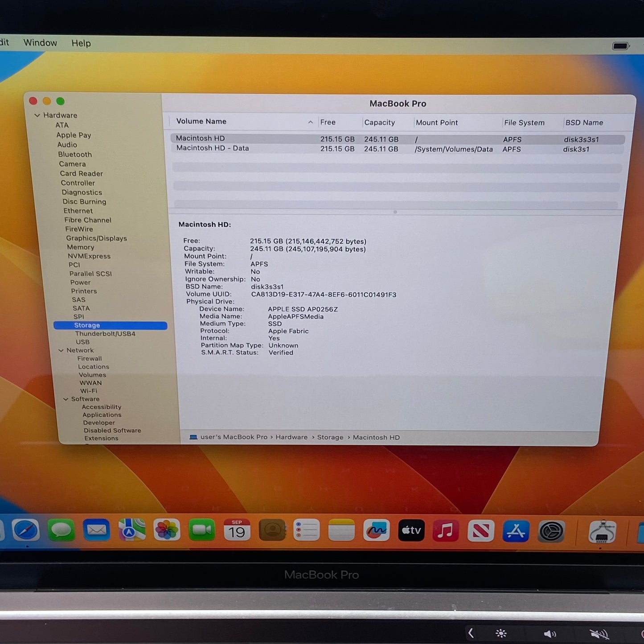
Task: Toggle sort arrow on Volume Name column
Action: point(310,122)
